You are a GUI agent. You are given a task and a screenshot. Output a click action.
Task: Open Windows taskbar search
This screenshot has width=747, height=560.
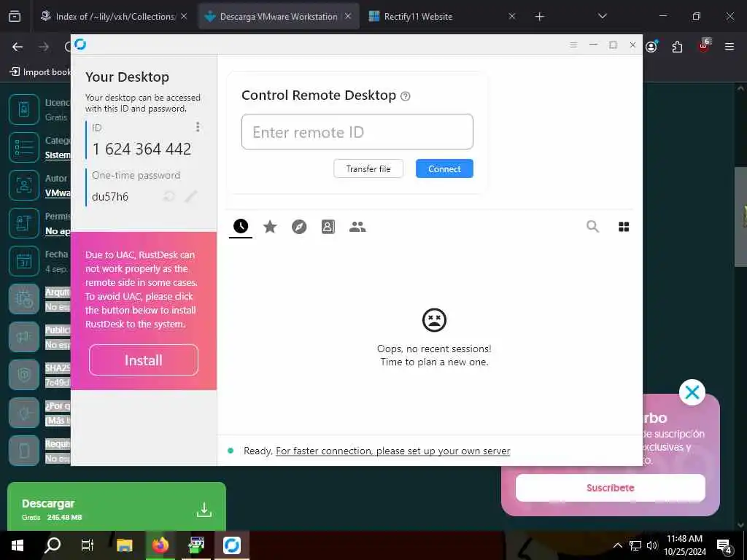(x=52, y=545)
